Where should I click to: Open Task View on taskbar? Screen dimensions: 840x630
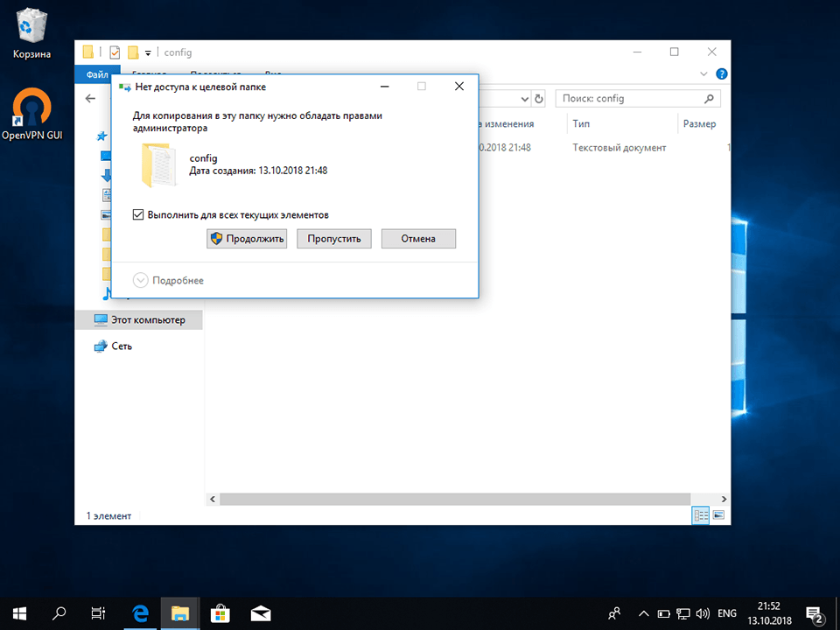(98, 613)
